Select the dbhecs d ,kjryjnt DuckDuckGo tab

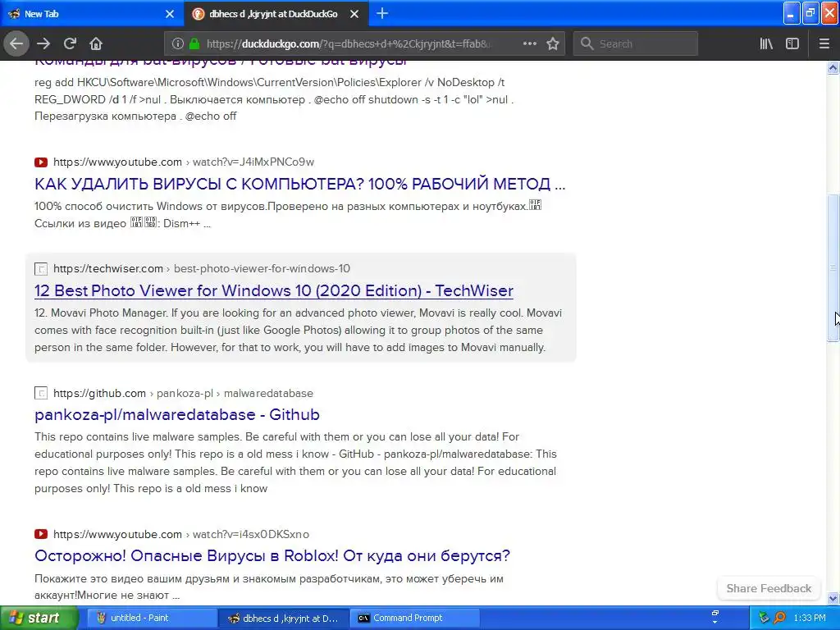(276, 14)
